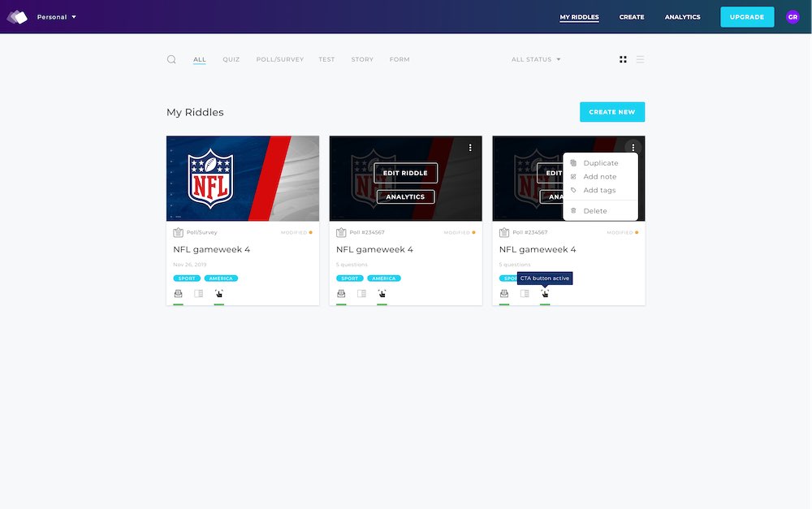Click side-panel layout icon on Nov 26 card
812x509 pixels.
point(198,294)
